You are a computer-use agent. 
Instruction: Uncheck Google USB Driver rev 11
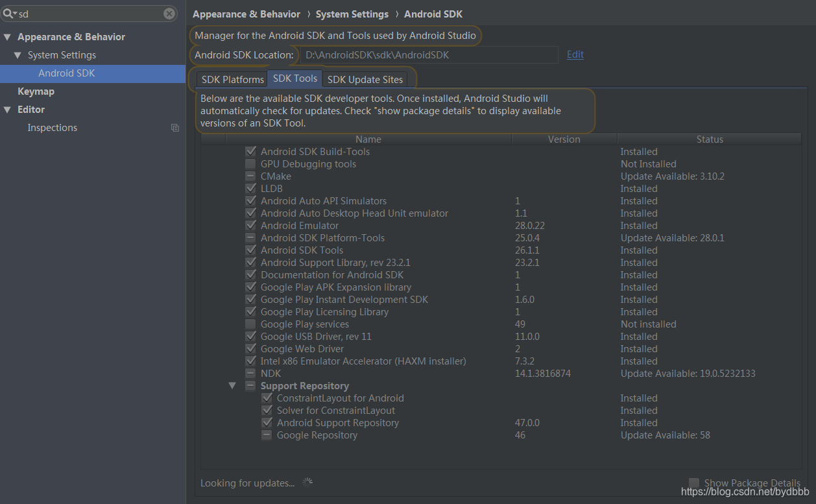click(250, 337)
